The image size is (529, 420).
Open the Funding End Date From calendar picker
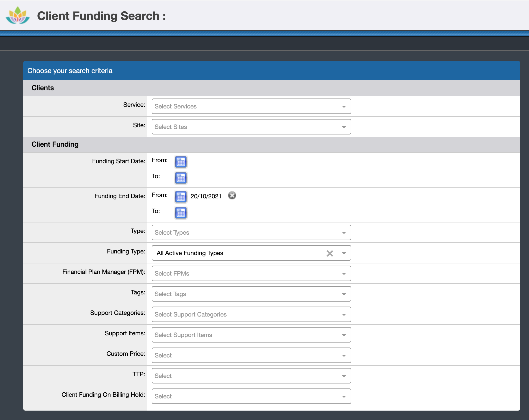(180, 197)
